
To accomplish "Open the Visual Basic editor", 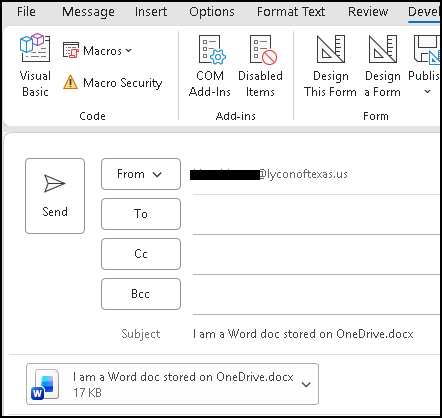I will [x=35, y=65].
